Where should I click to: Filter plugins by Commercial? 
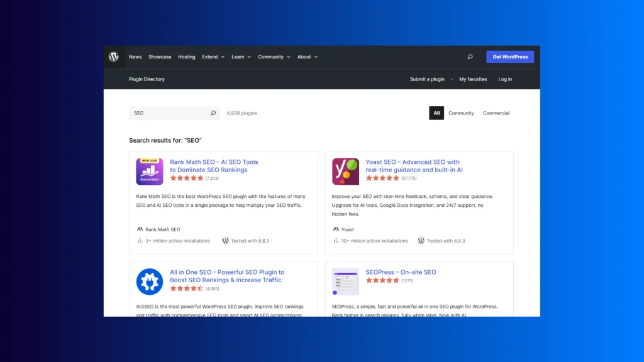(496, 113)
